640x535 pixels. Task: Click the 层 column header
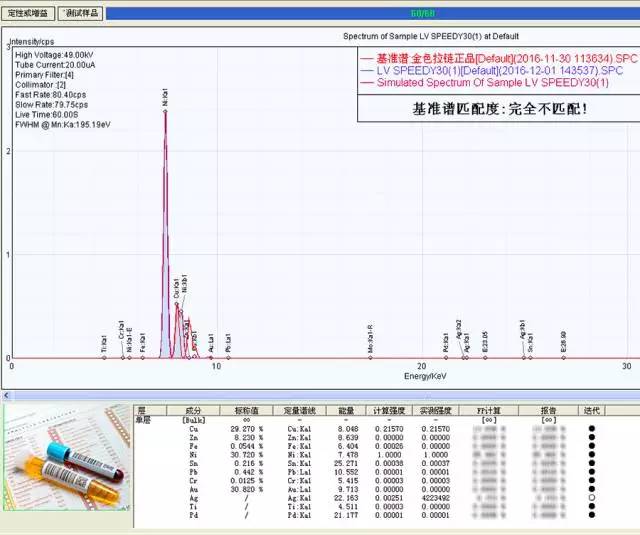pos(150,410)
